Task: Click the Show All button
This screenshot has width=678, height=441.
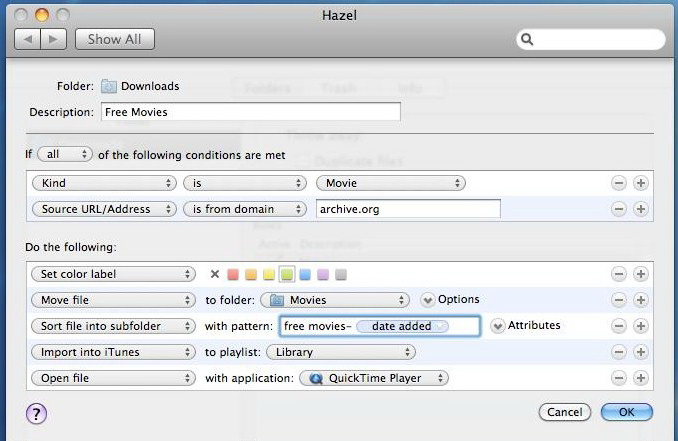Action: [114, 39]
